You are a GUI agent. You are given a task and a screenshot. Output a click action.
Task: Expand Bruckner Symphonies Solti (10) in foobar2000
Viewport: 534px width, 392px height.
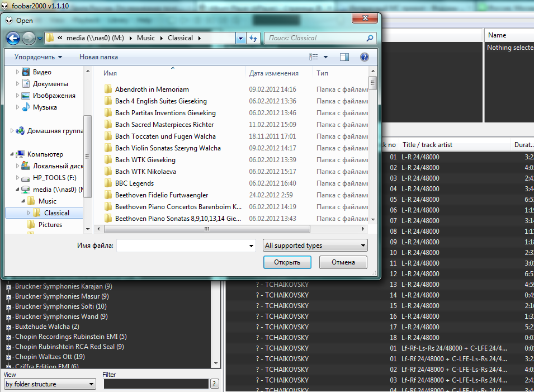(x=8, y=307)
